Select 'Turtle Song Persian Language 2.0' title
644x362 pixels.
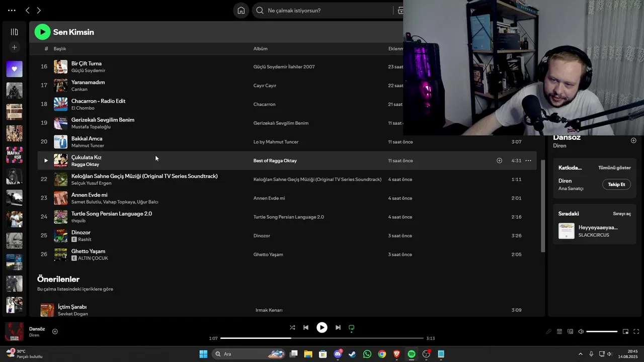pos(112,214)
